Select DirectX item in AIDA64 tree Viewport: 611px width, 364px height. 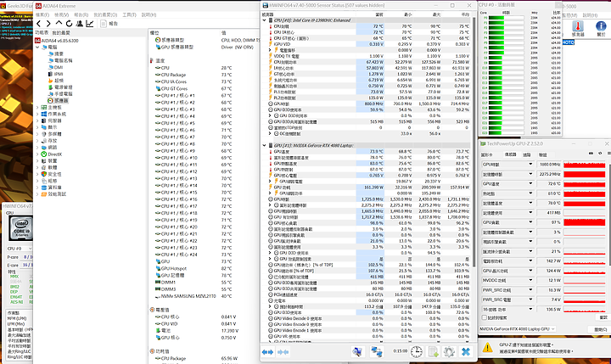51,154
